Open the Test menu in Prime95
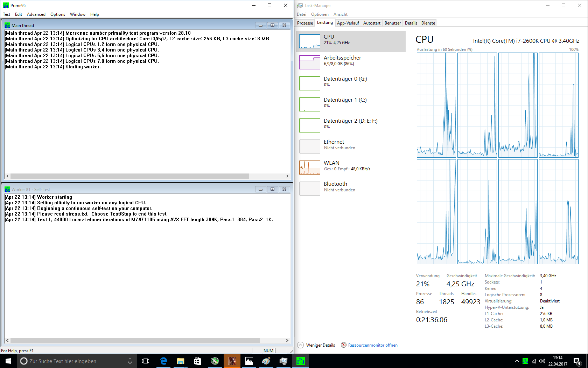The height and width of the screenshot is (368, 588). (7, 14)
